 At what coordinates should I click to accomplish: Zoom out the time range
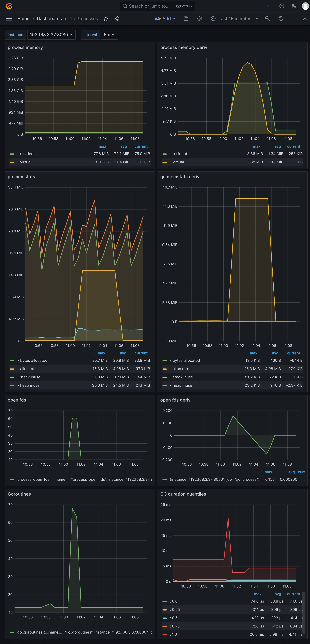[x=268, y=19]
